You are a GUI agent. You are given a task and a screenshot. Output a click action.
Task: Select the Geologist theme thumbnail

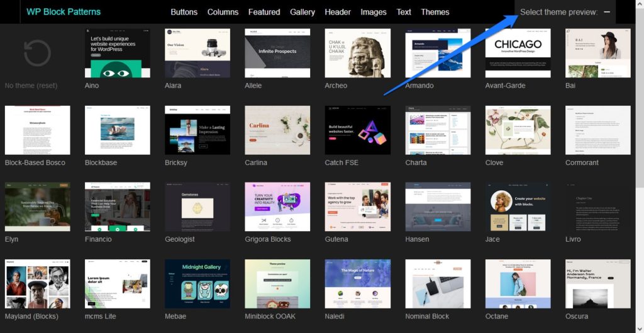point(197,207)
